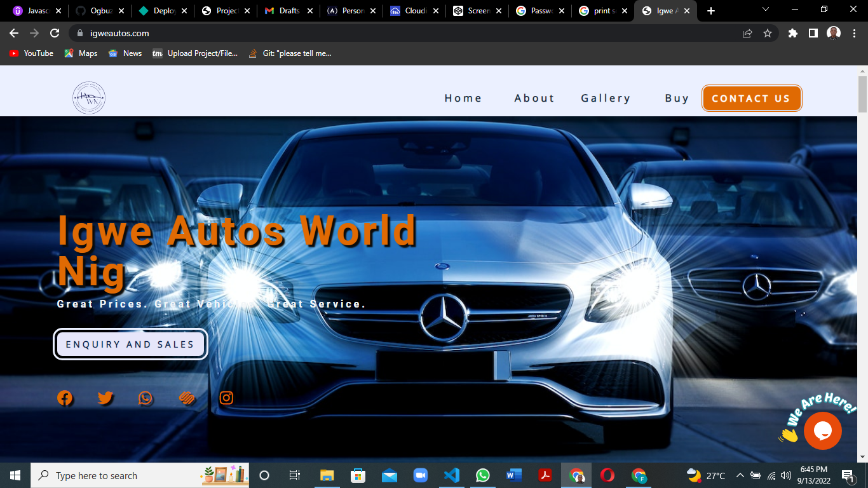Open Zoom from the taskbar
This screenshot has width=868, height=488.
(421, 475)
